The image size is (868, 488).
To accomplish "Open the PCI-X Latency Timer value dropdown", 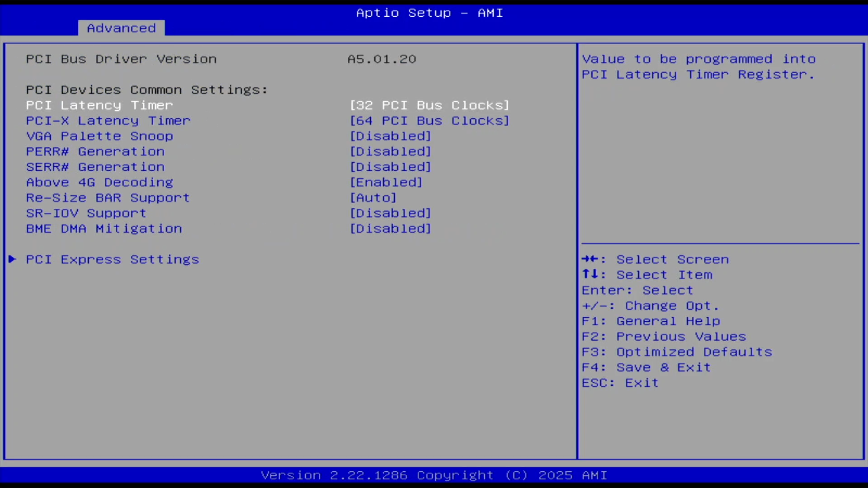I will (429, 121).
